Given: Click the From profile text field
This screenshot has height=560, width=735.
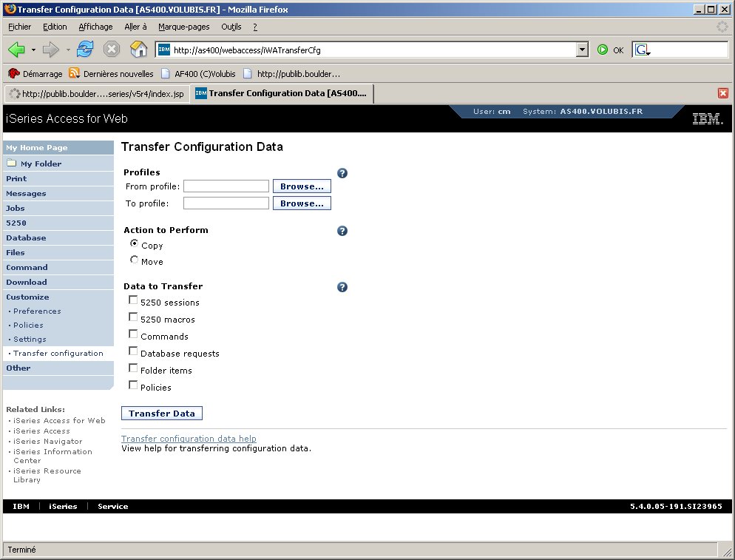Looking at the screenshot, I should 226,186.
